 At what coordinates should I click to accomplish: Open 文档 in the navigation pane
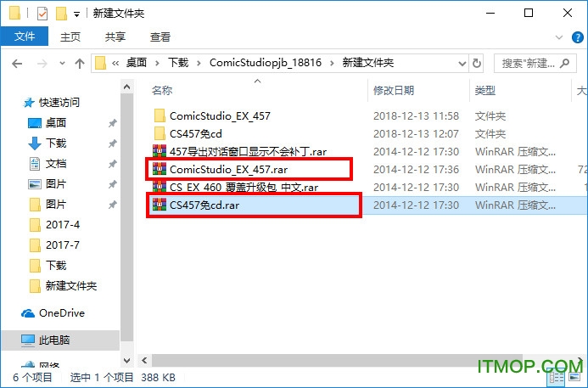click(55, 164)
